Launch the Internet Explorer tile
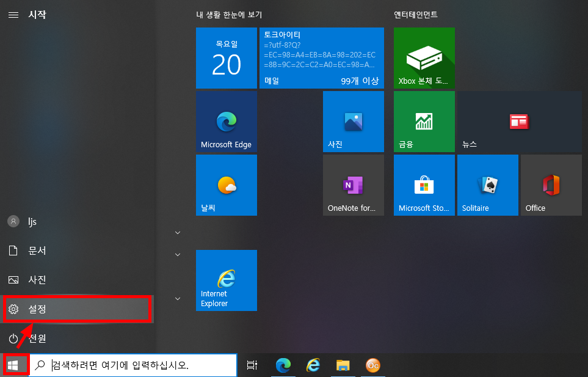Viewport: 588px width, 377px height. pyautogui.click(x=226, y=280)
